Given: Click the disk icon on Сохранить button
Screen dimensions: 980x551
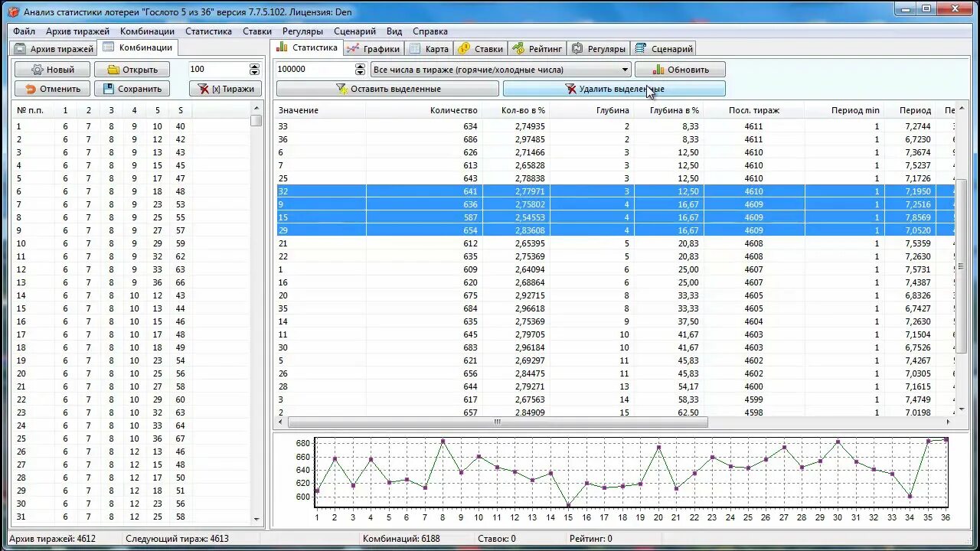Looking at the screenshot, I should tap(109, 89).
